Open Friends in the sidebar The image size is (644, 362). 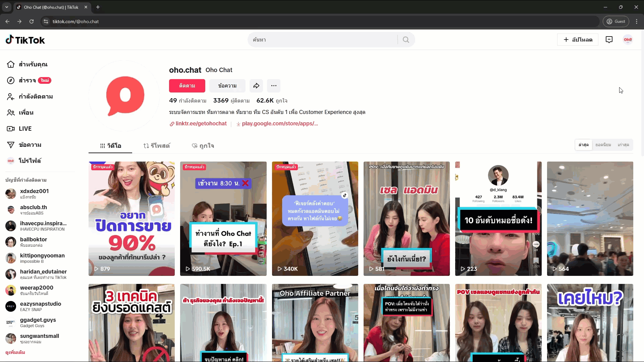[x=20, y=113]
